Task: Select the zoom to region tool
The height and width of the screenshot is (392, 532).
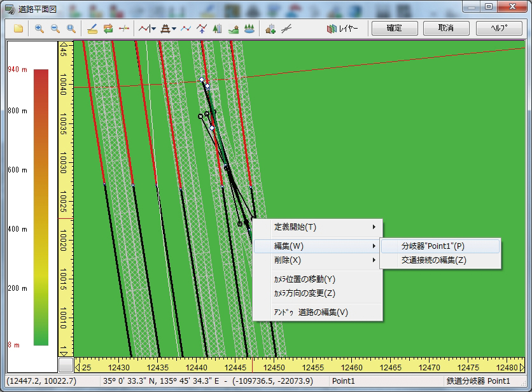Action: pos(71,29)
